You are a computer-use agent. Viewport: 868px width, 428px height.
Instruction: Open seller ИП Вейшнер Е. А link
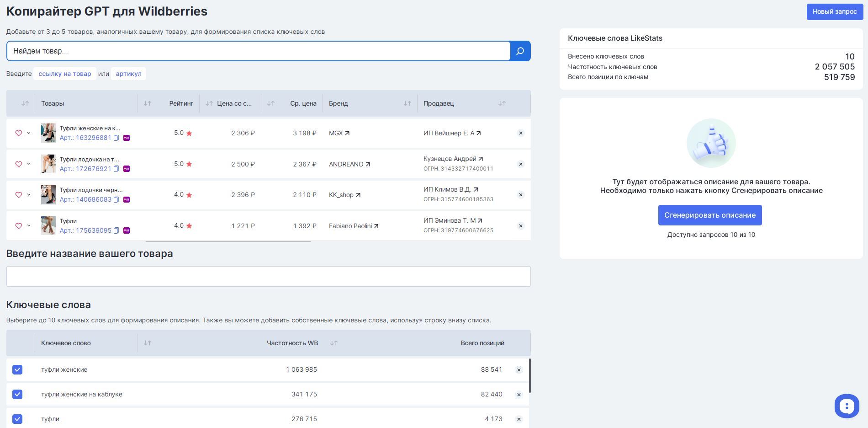point(452,133)
